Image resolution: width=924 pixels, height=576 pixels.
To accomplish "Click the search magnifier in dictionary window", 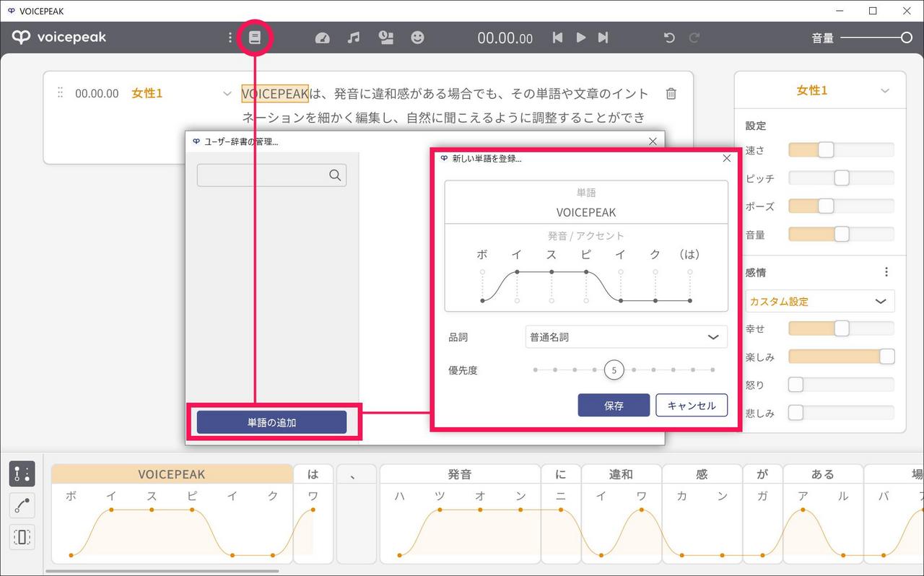I will [335, 175].
